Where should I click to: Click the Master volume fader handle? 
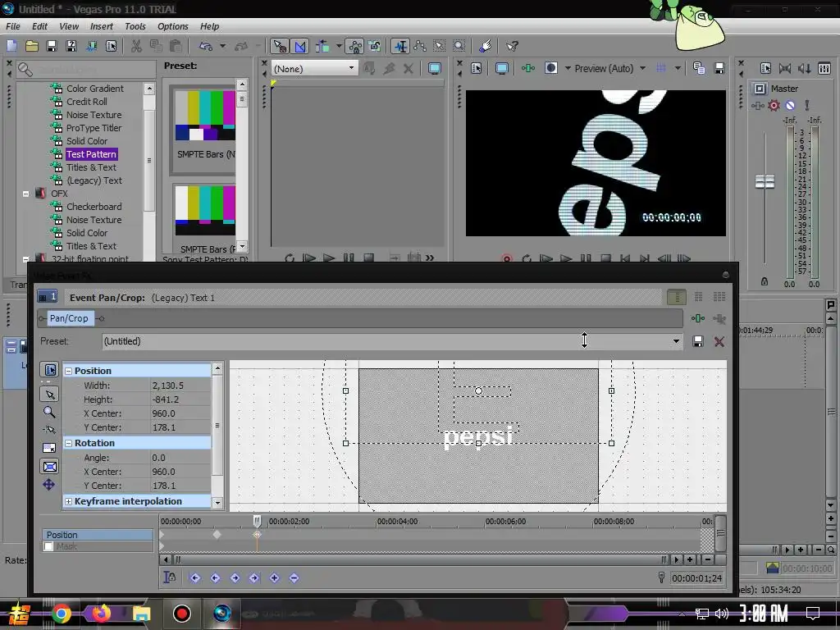(x=765, y=181)
